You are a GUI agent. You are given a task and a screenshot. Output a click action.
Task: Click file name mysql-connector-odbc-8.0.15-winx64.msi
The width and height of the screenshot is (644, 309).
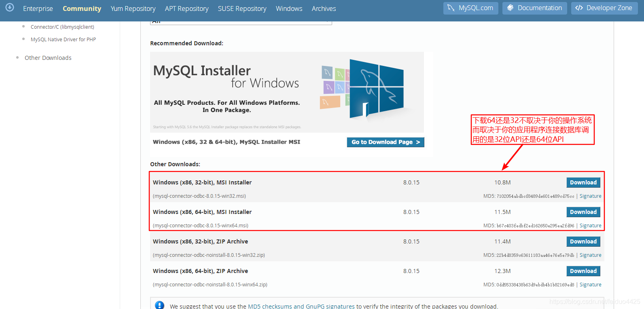[201, 226]
